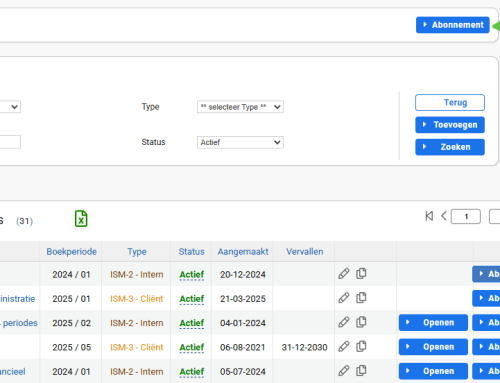Copy the row created 21-03-2025

[361, 298]
